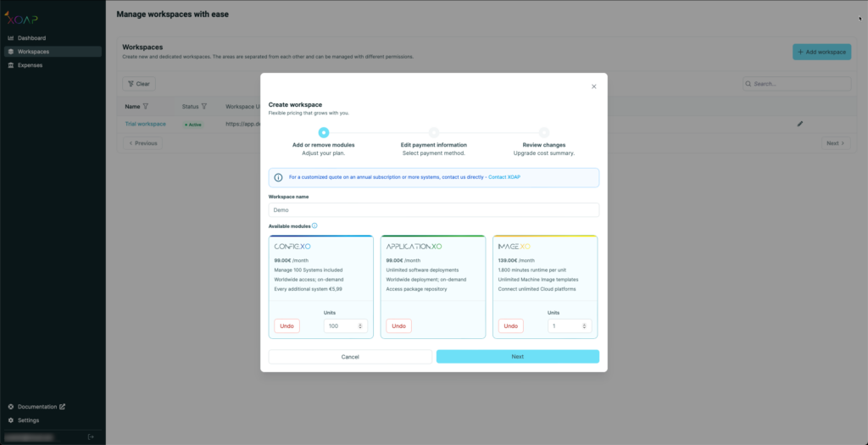Undo the IMAGE.XO module selection
Screen dimensions: 868x445
[511, 326]
